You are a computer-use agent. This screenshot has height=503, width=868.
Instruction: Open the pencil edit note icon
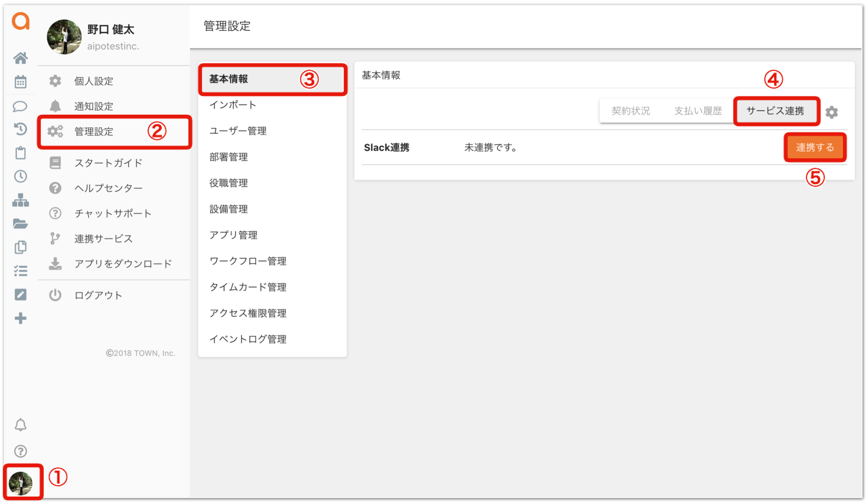(x=20, y=294)
